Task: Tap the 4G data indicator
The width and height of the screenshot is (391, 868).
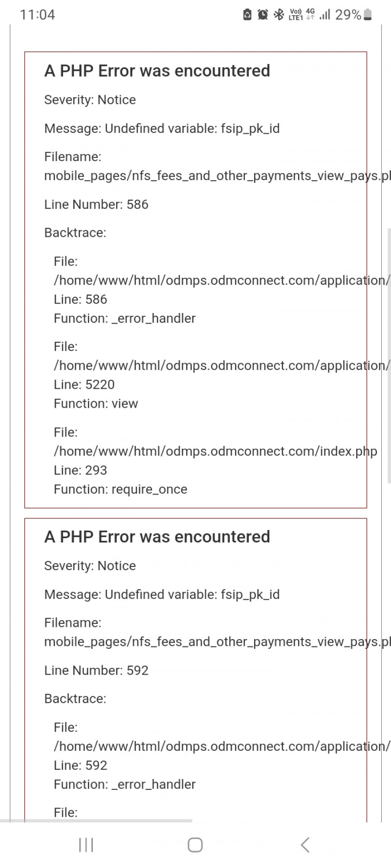Action: [310, 15]
